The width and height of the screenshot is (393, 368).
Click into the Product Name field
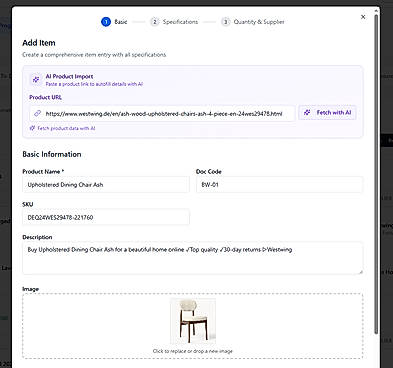click(106, 185)
